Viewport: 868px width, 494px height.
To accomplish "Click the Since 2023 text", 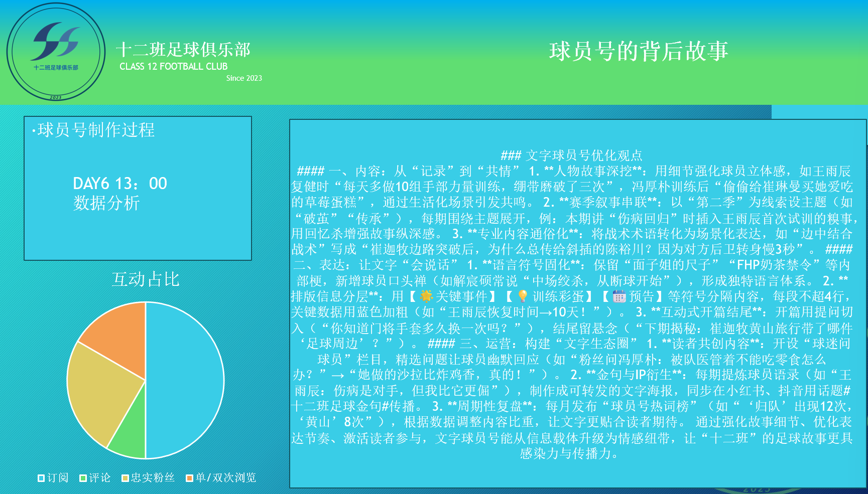I will coord(244,78).
